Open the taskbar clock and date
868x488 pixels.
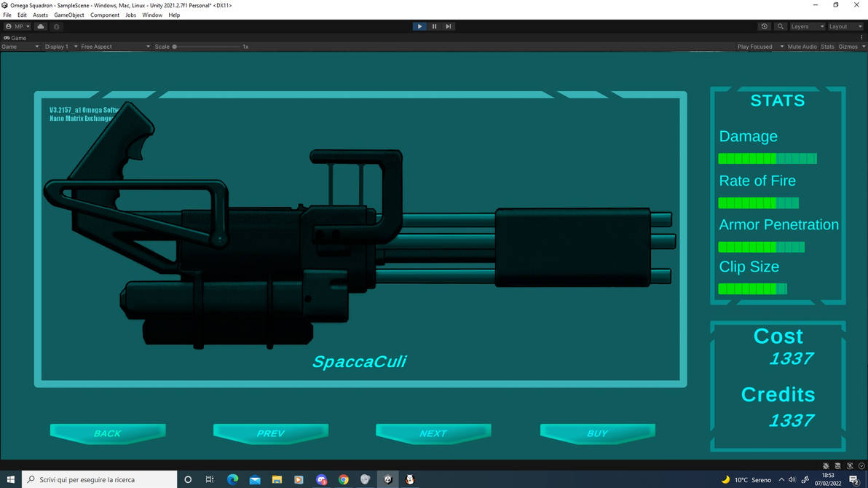point(828,479)
